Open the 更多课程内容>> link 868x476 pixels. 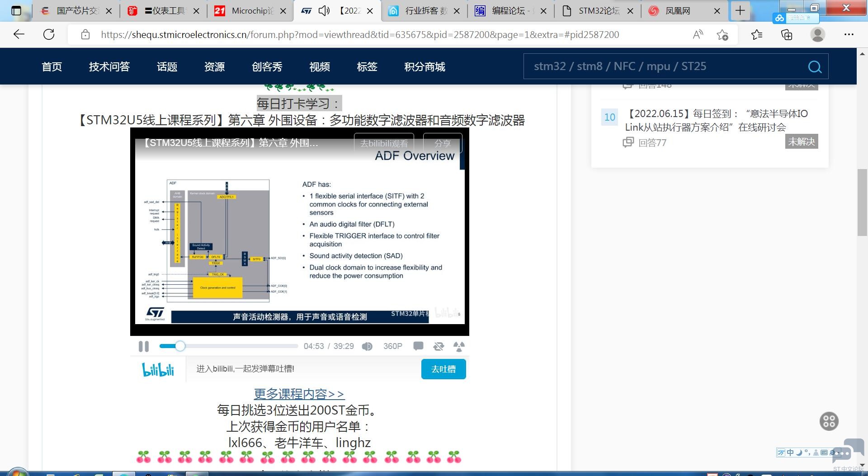click(x=299, y=394)
